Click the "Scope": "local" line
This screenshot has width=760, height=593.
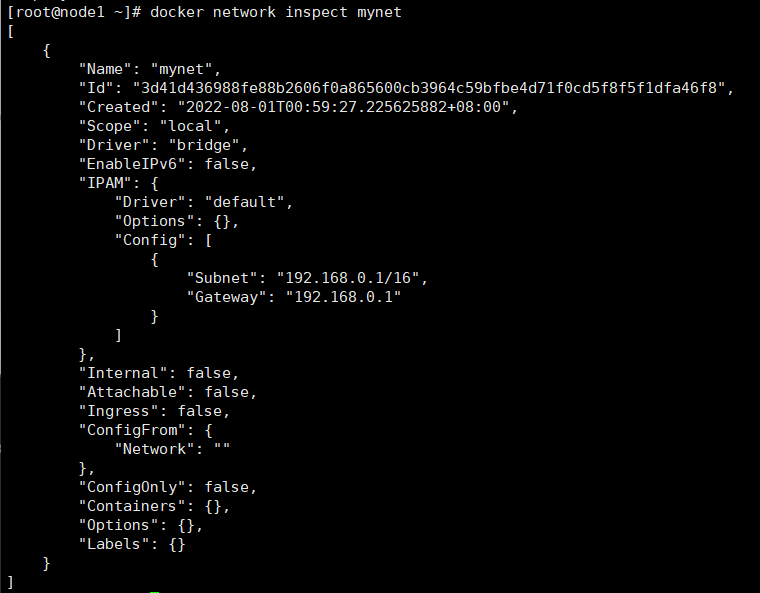pos(154,126)
